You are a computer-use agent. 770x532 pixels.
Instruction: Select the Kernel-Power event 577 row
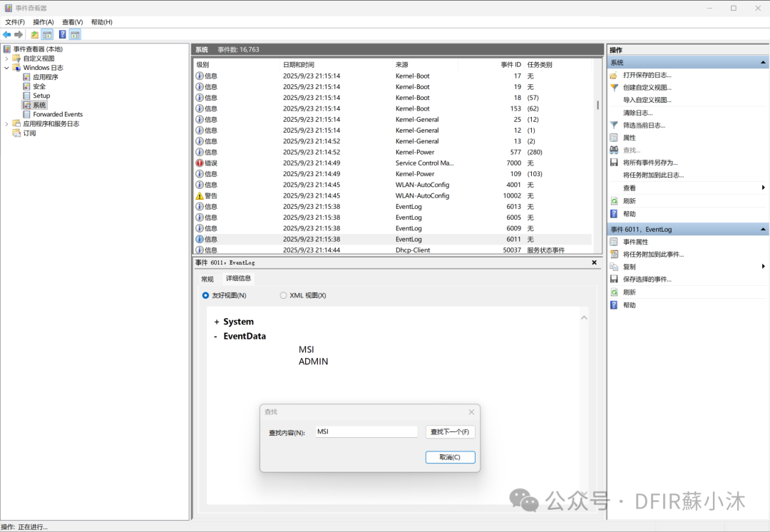click(393, 153)
